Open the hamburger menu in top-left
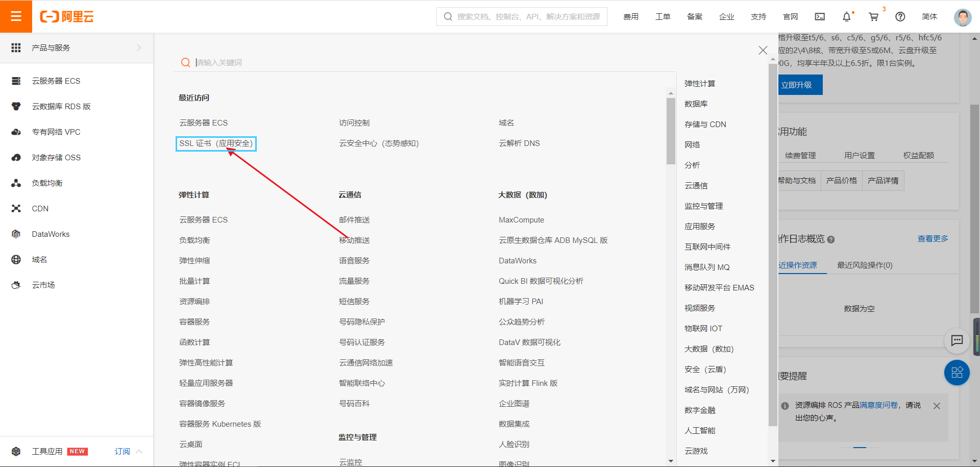 (x=16, y=16)
